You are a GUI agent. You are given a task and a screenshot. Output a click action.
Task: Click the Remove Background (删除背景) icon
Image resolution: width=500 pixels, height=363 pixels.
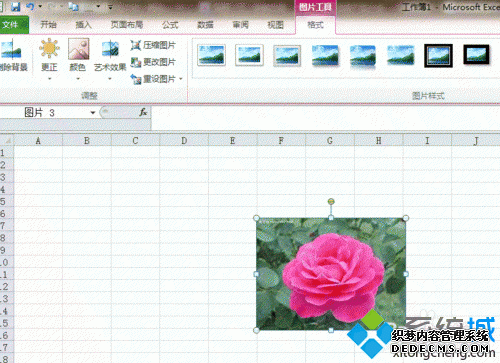click(11, 49)
